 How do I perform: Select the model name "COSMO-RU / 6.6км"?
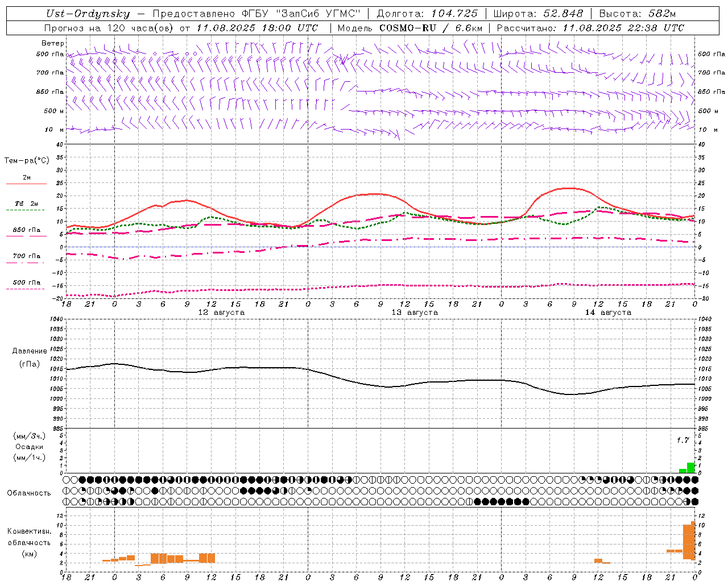[431, 28]
